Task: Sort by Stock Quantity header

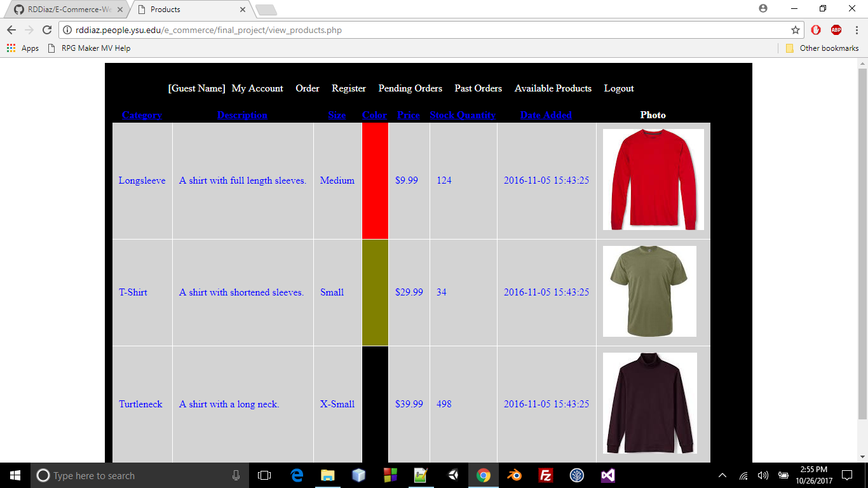Action: coord(463,115)
